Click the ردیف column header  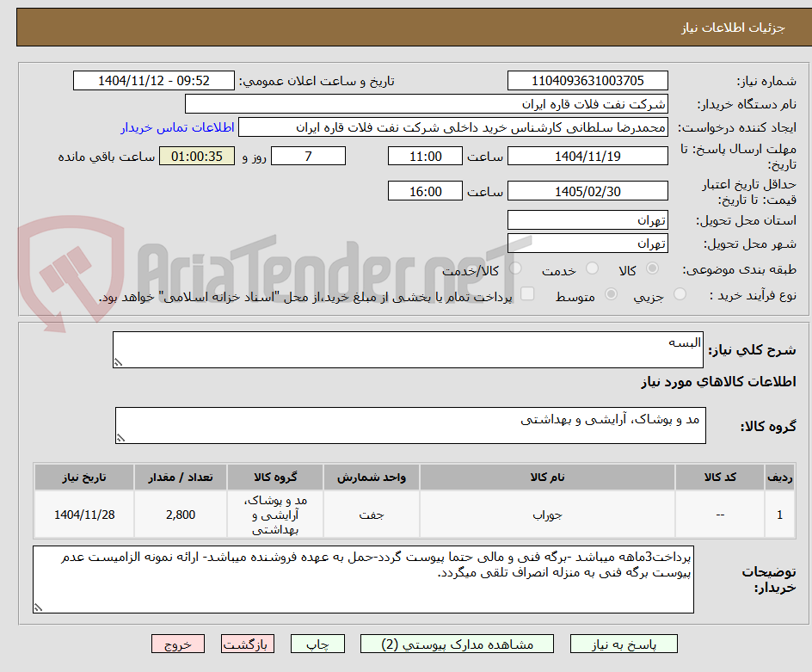click(x=780, y=478)
